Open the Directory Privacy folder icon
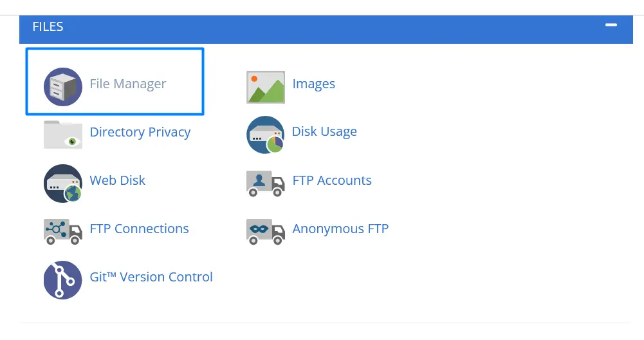The height and width of the screenshot is (340, 644). [x=63, y=135]
